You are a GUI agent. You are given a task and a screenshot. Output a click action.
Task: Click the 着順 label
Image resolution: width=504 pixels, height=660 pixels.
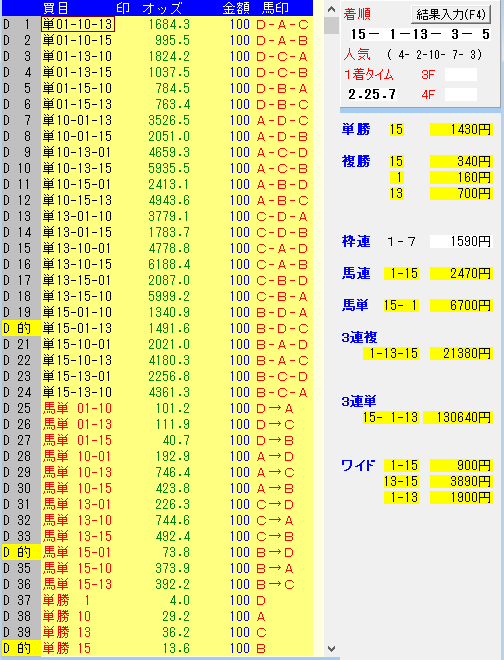click(357, 14)
